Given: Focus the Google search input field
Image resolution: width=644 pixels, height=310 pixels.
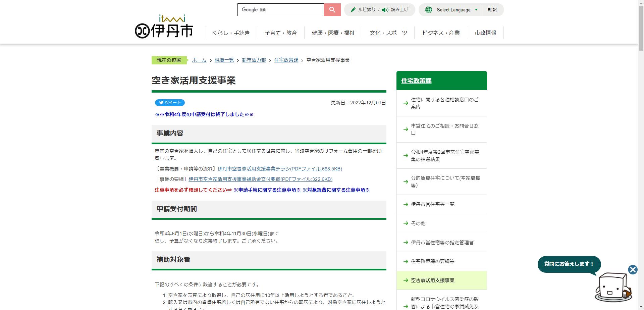Looking at the screenshot, I should pyautogui.click(x=280, y=10).
